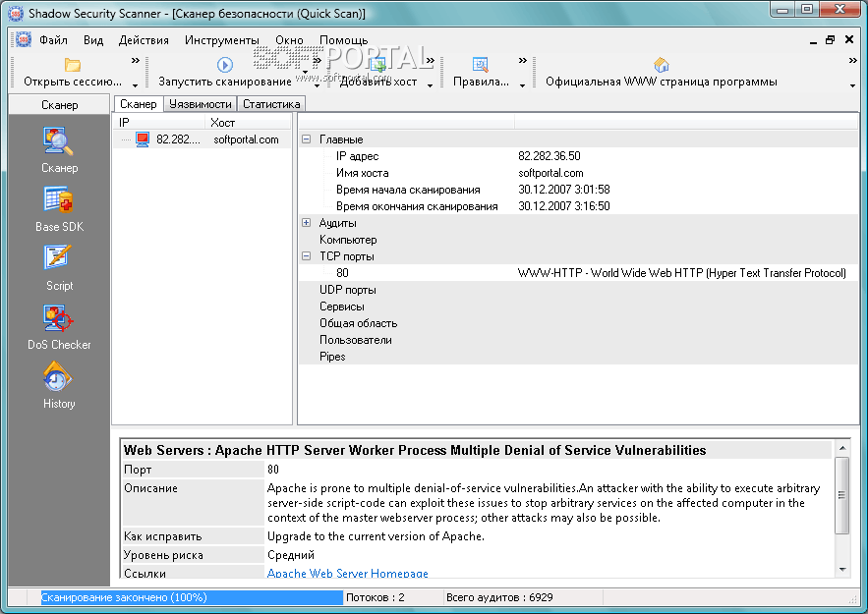Show more items after Открыть сессию chevron
The width and height of the screenshot is (868, 614).
pos(135,60)
